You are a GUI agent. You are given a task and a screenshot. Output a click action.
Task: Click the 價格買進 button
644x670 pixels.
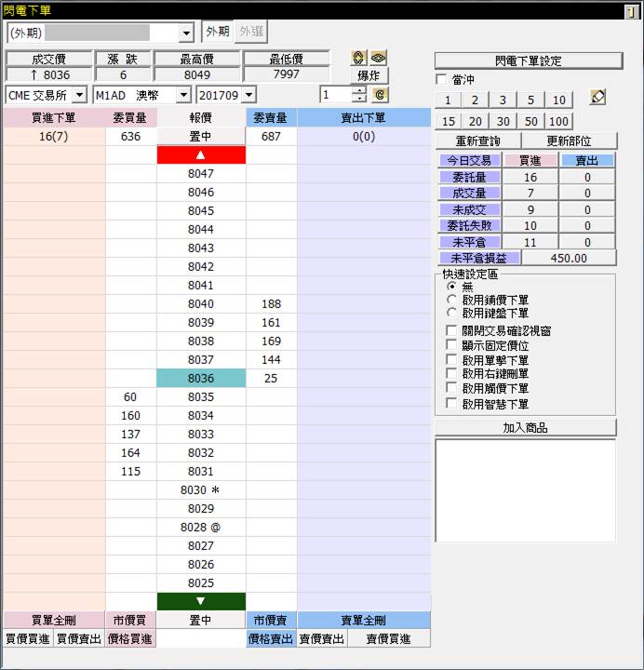coord(130,638)
